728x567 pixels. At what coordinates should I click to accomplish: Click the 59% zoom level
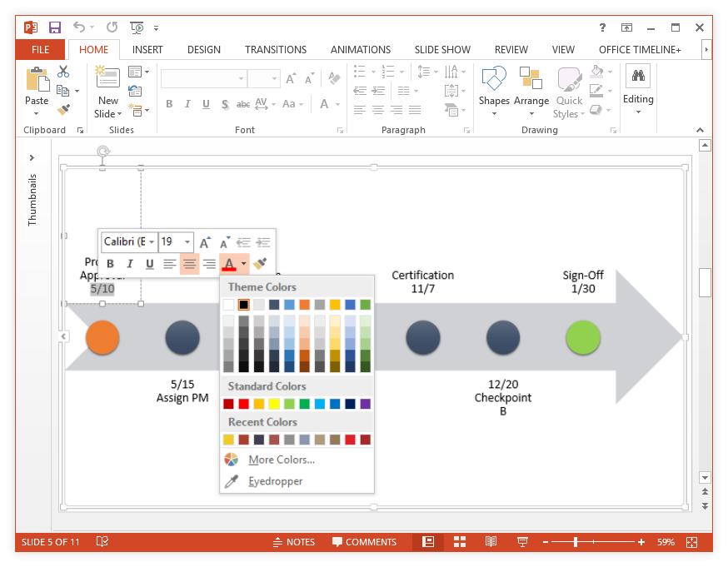point(666,542)
